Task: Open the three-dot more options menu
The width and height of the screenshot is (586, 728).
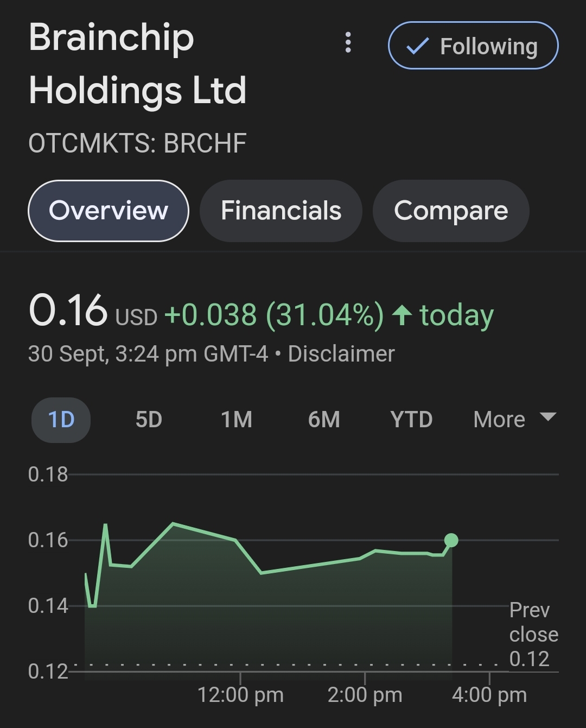Action: [348, 42]
